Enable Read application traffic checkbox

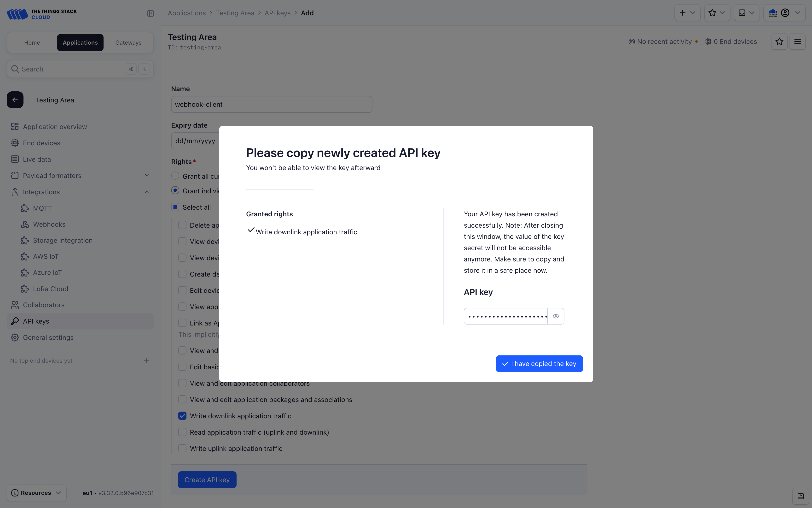click(x=182, y=432)
